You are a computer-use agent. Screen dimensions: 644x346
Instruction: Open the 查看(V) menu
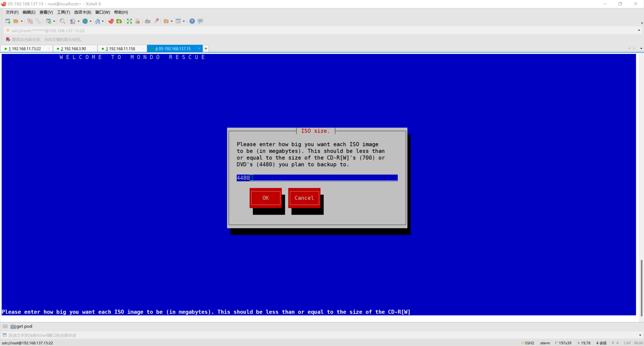pos(46,12)
